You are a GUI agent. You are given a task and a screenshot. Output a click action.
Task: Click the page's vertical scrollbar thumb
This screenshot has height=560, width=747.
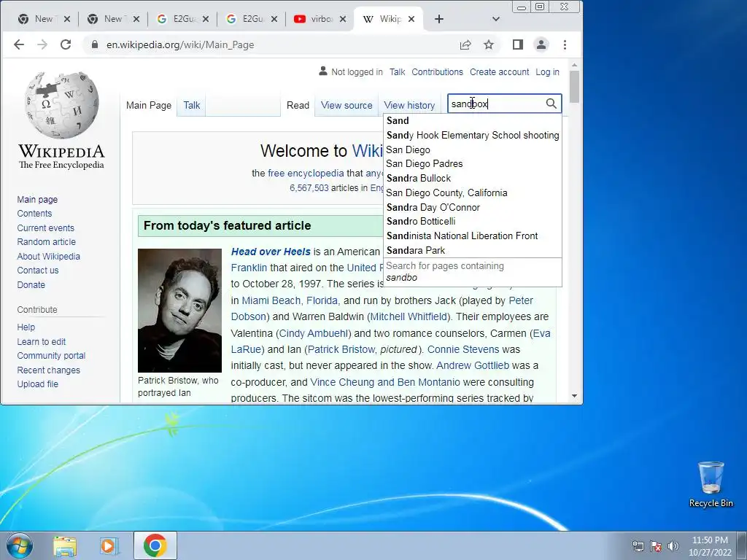point(574,86)
